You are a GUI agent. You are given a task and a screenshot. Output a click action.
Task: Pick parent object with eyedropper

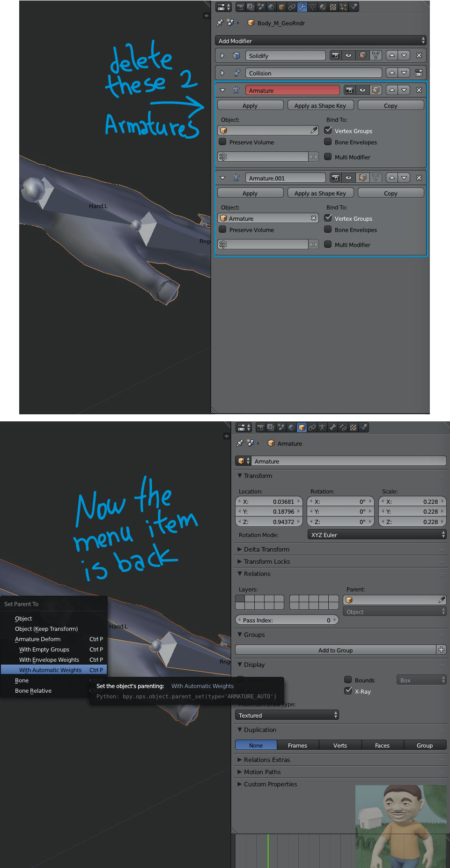441,600
